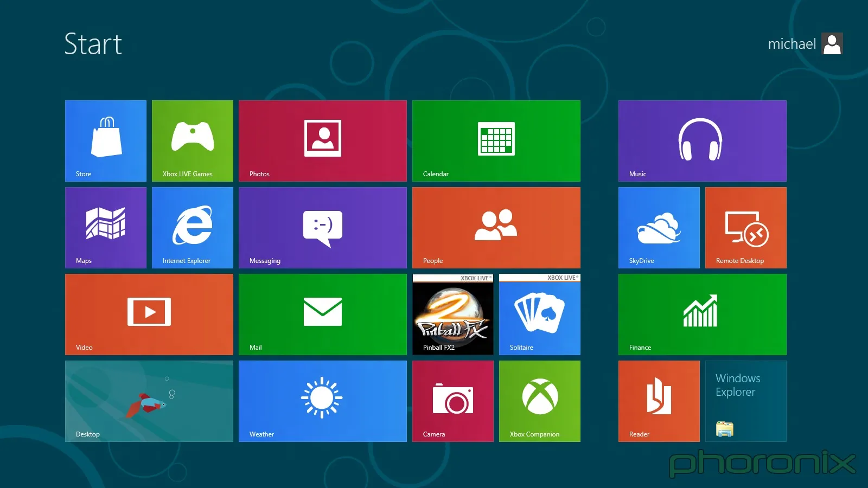This screenshot has height=488, width=868.
Task: Open the Mail envelope tile
Action: coord(323,314)
